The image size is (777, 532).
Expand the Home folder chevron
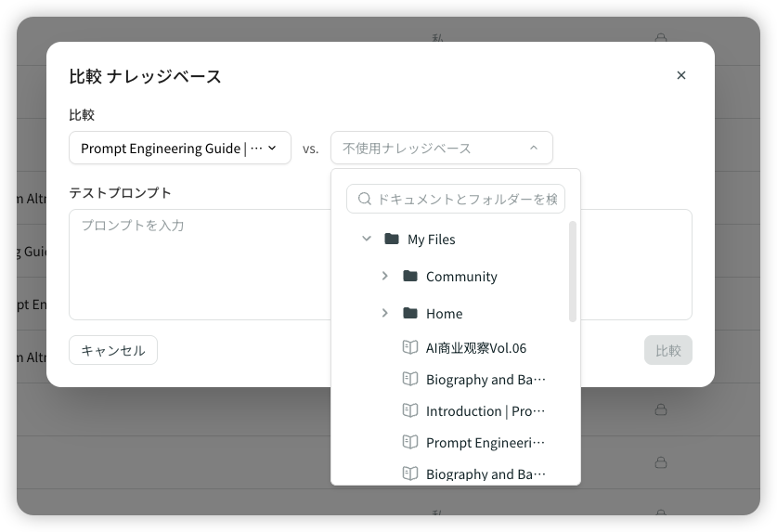pos(385,313)
